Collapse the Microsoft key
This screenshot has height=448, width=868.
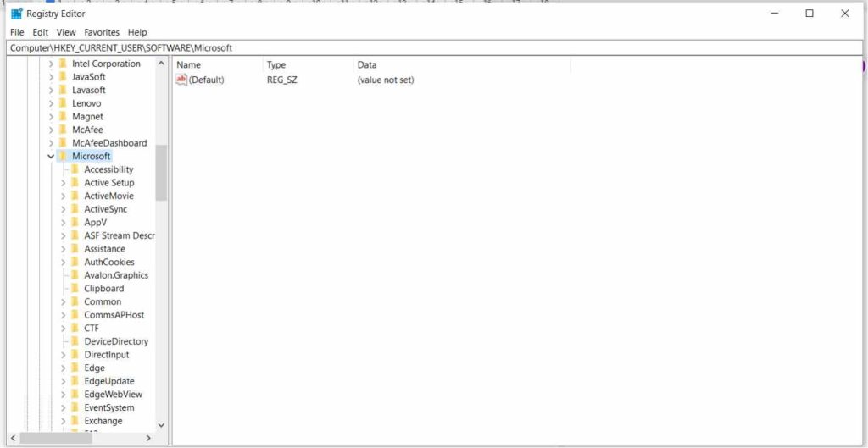pyautogui.click(x=51, y=157)
